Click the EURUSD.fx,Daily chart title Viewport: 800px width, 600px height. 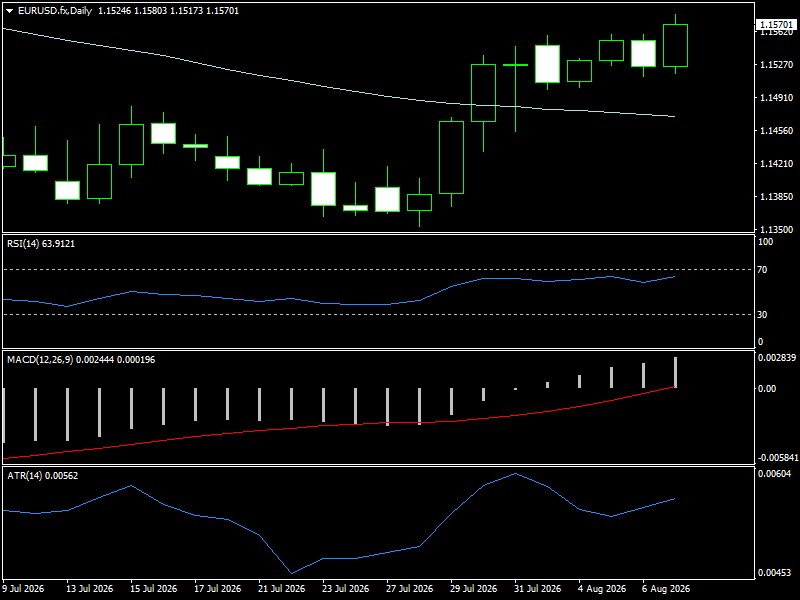point(55,11)
